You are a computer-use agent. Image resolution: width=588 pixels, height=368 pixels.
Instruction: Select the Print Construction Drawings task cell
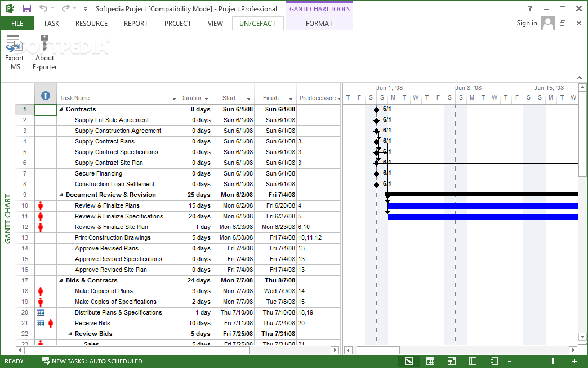pos(118,237)
